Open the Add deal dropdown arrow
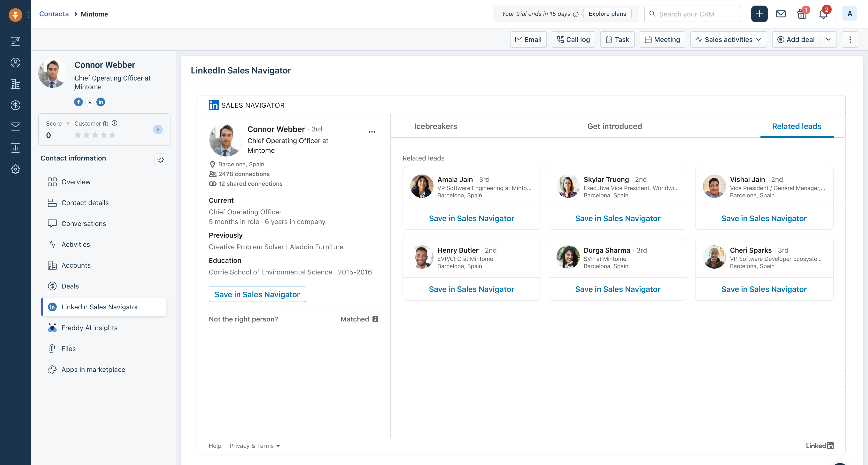868x465 pixels. 828,40
